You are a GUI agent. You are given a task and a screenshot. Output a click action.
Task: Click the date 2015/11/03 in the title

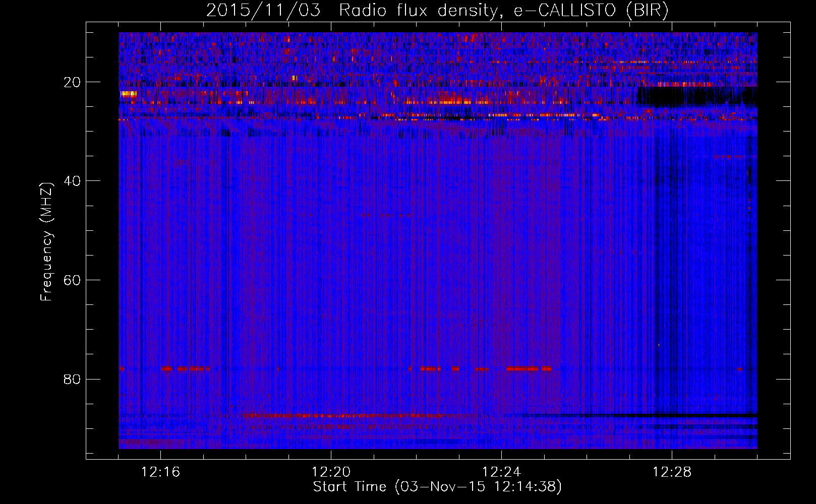pos(263,11)
